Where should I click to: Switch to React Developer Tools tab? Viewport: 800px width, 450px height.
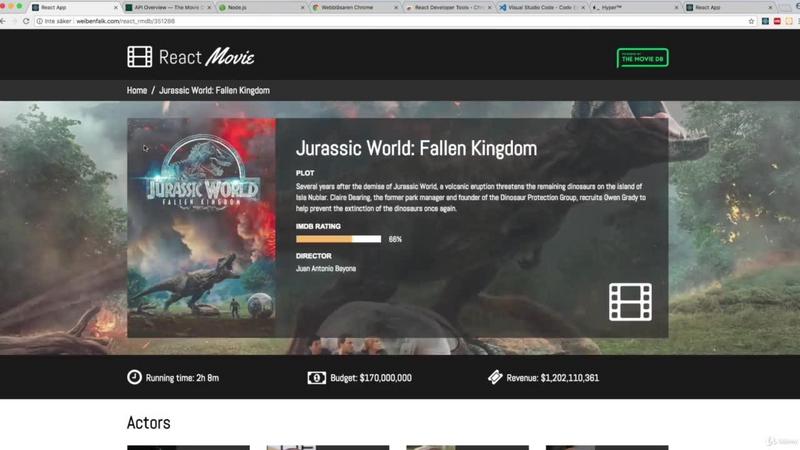click(x=448, y=8)
